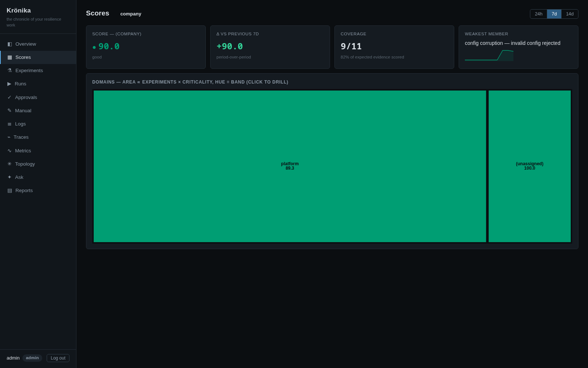Click the Scores grid icon
Screen dimensions: 588x368
(x=10, y=57)
